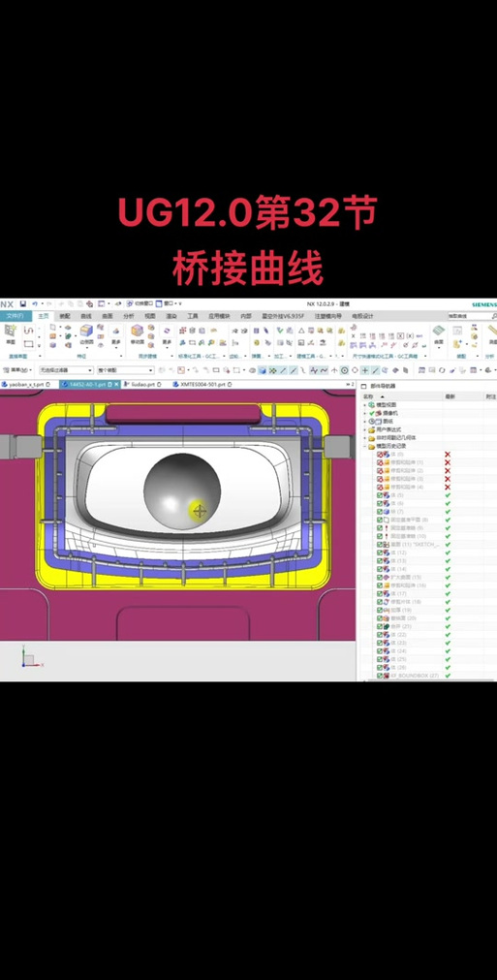Click the Save icon in the title bar
497x980 pixels.
click(23, 303)
